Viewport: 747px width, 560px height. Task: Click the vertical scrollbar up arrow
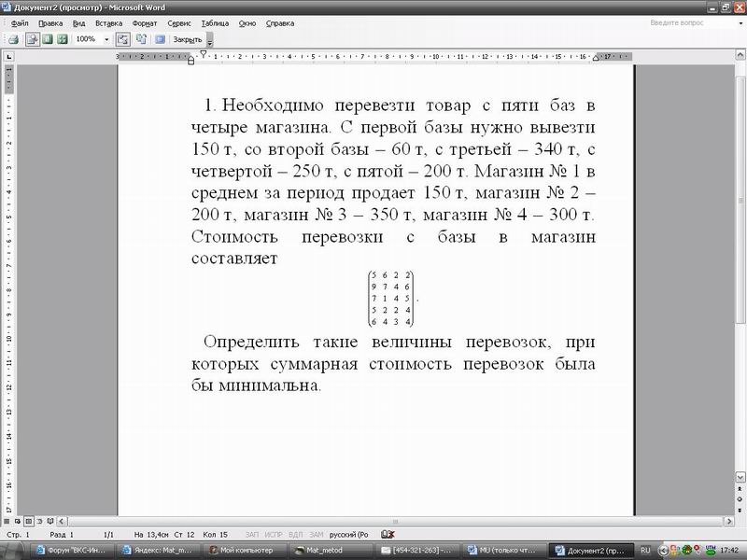coord(740,56)
